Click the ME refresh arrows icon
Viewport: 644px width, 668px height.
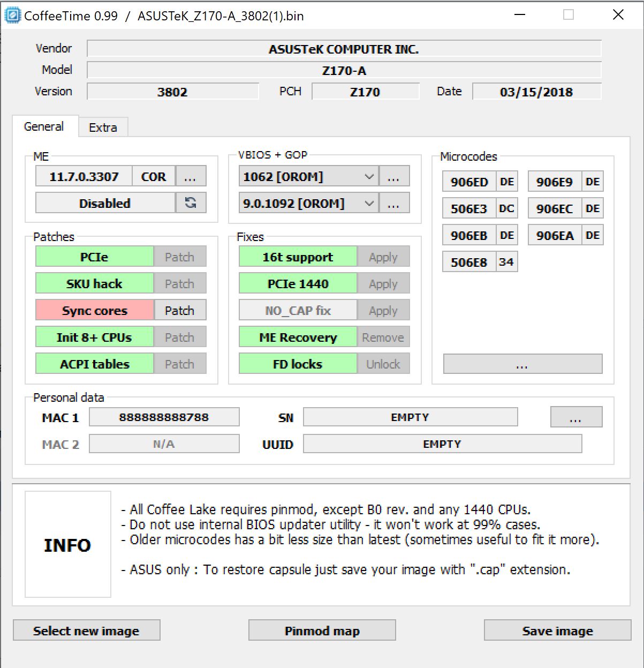191,203
